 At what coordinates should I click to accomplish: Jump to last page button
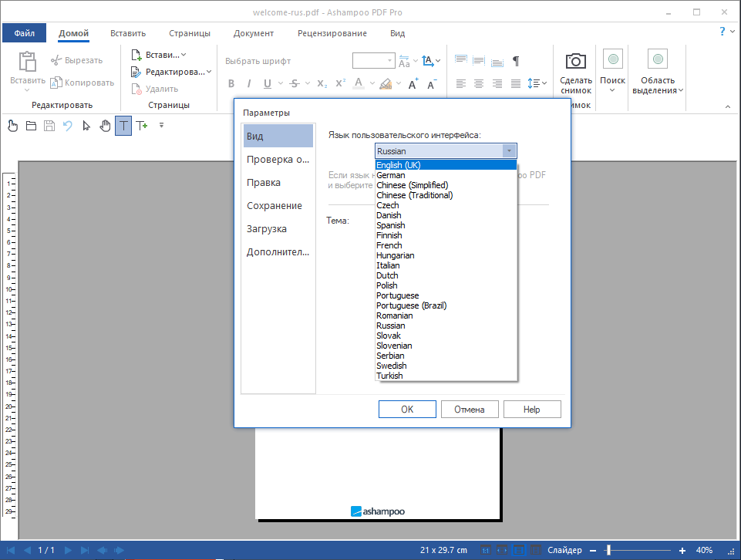85,550
